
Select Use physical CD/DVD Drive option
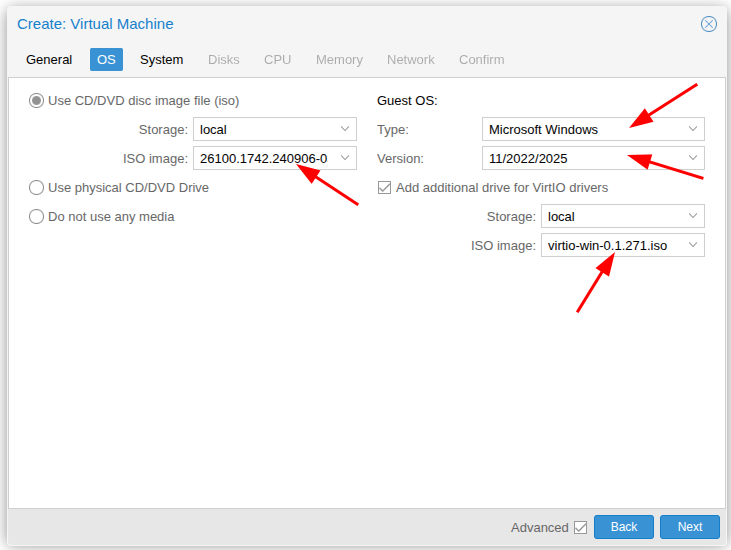point(36,188)
